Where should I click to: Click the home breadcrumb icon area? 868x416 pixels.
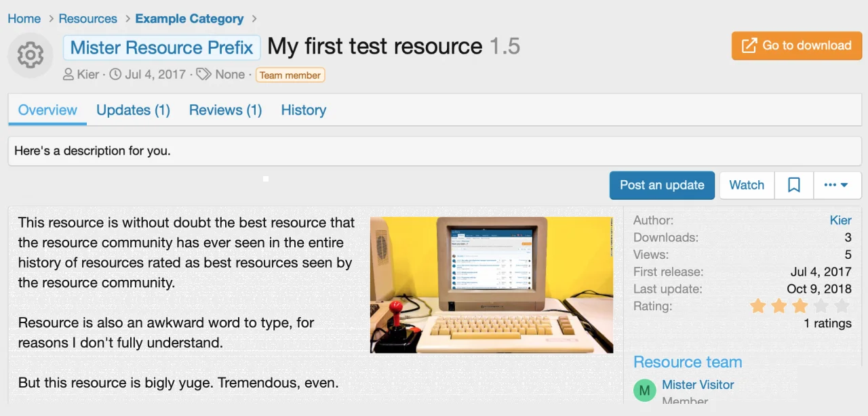[24, 18]
